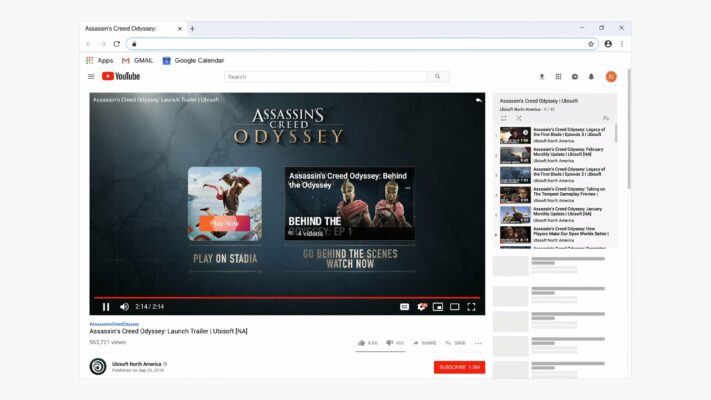Open the Chrome profile icon
Screen dimensions: 711x400
pyautogui.click(x=608, y=44)
